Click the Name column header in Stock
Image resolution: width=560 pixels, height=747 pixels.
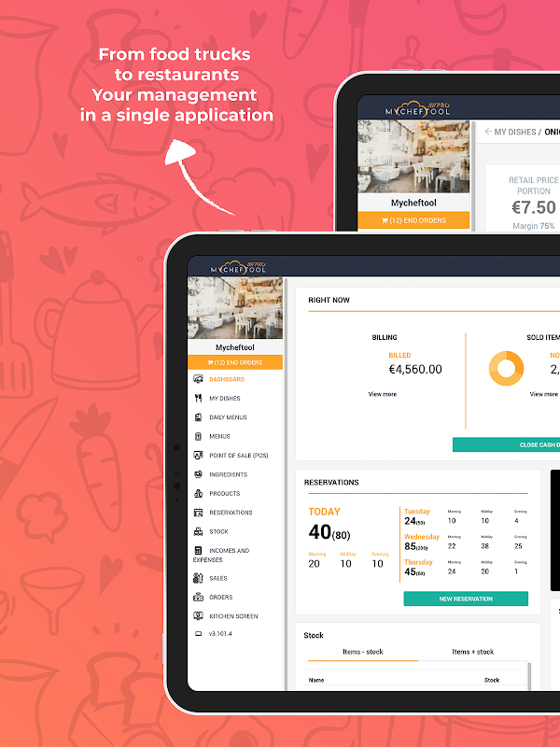coord(316,680)
